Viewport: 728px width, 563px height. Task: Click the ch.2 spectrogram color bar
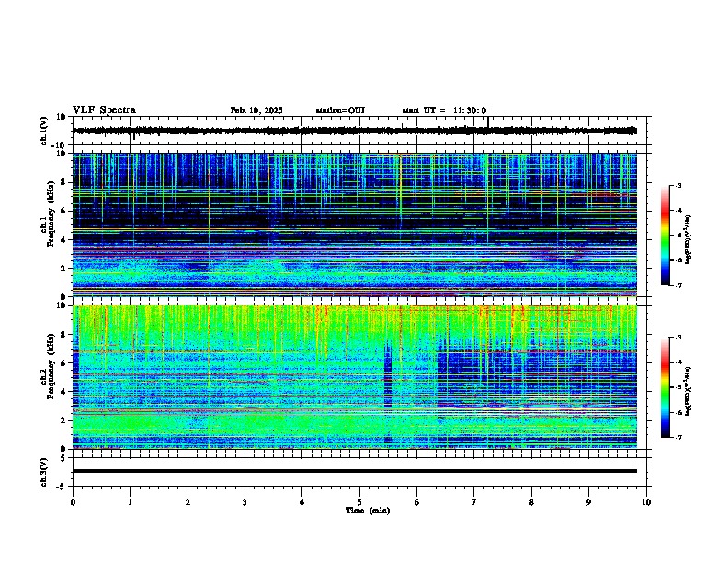tap(665, 387)
